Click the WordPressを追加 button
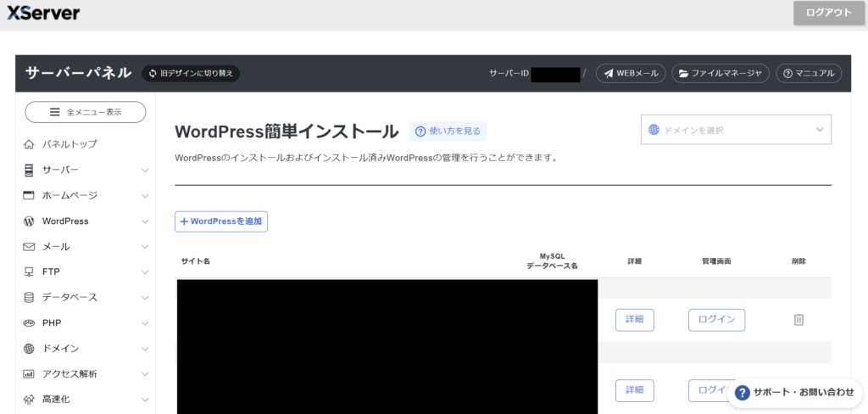 click(221, 221)
